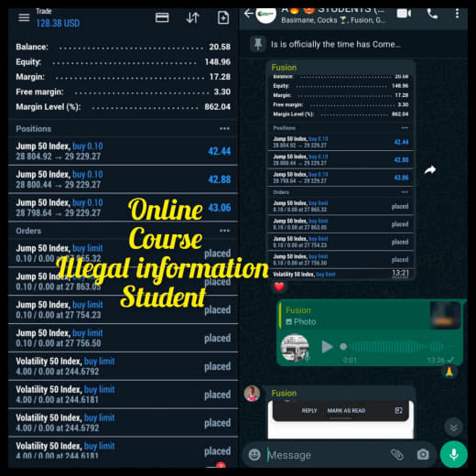Tap the sort arrows icon
476x476 pixels.
point(192,17)
